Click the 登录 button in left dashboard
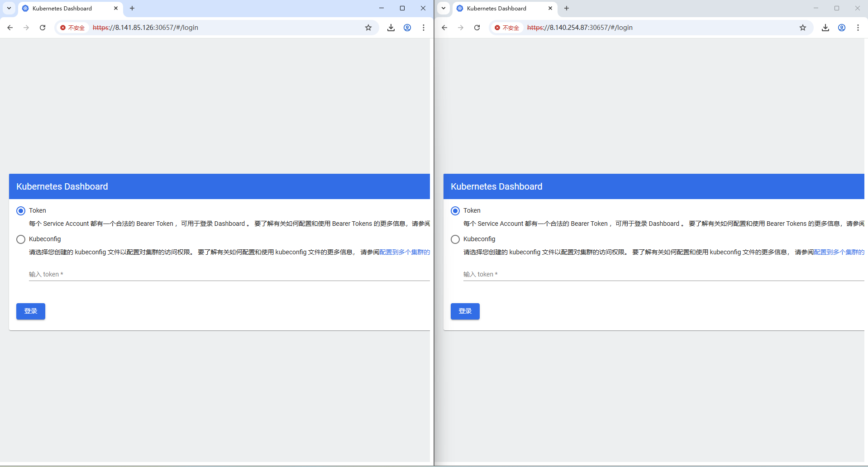Image resolution: width=868 pixels, height=467 pixels. coord(31,311)
